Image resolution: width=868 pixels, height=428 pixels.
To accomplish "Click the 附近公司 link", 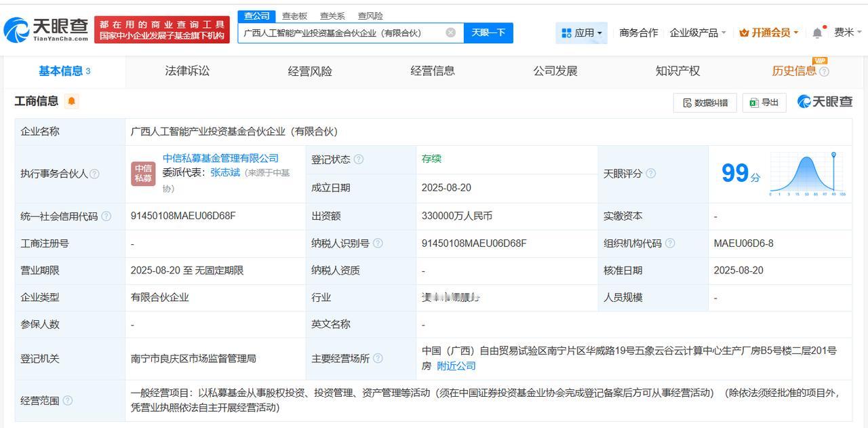I will pyautogui.click(x=456, y=366).
